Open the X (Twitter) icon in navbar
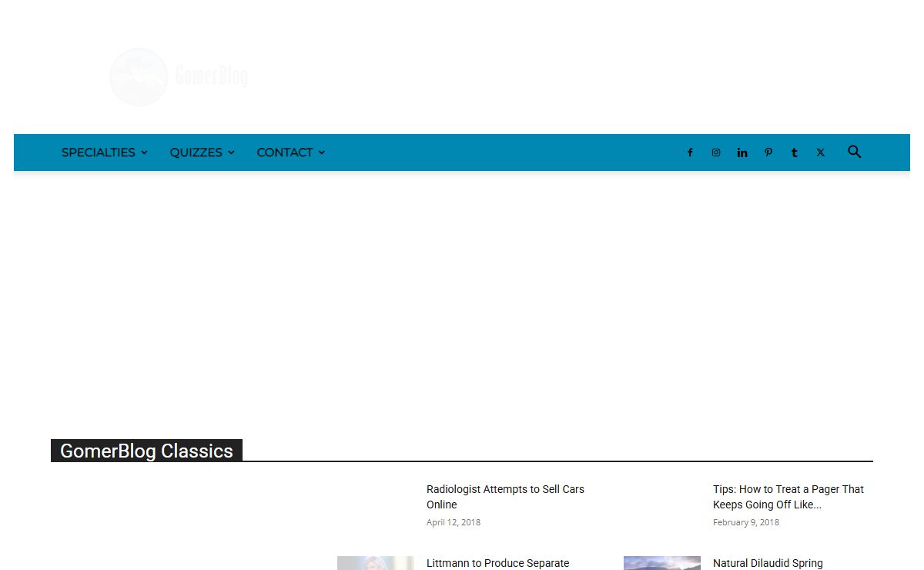The width and height of the screenshot is (924, 570). [820, 153]
